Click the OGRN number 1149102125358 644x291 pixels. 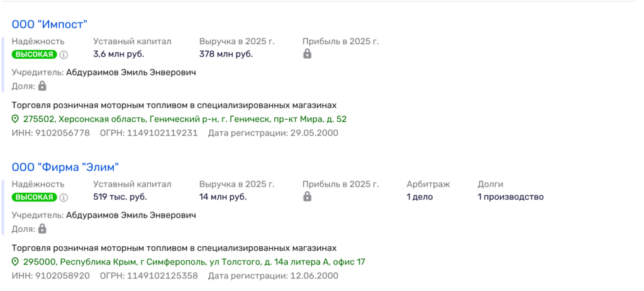(162, 276)
